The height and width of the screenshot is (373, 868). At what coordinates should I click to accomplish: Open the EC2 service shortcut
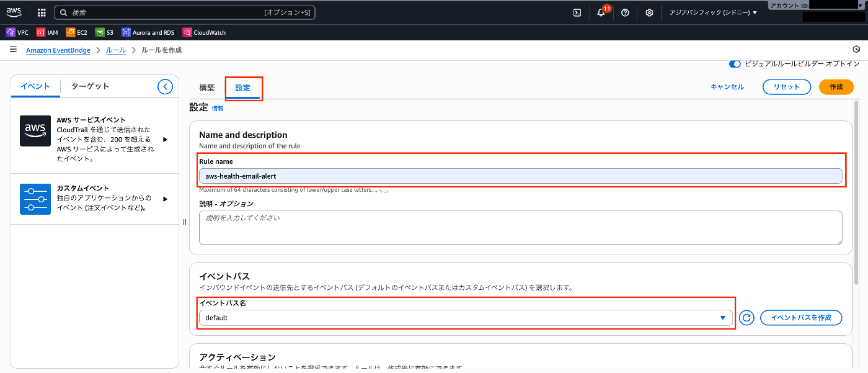[77, 32]
